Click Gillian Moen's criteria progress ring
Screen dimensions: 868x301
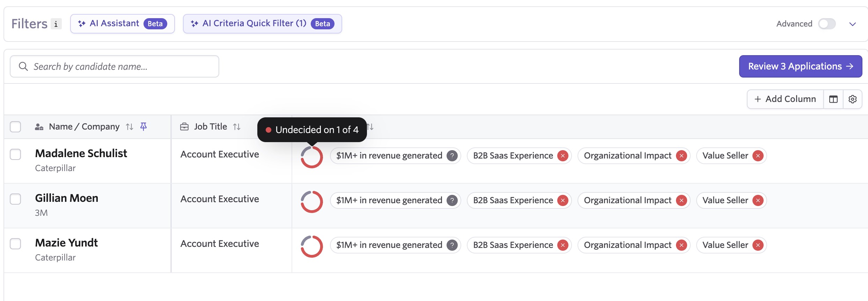tap(311, 201)
